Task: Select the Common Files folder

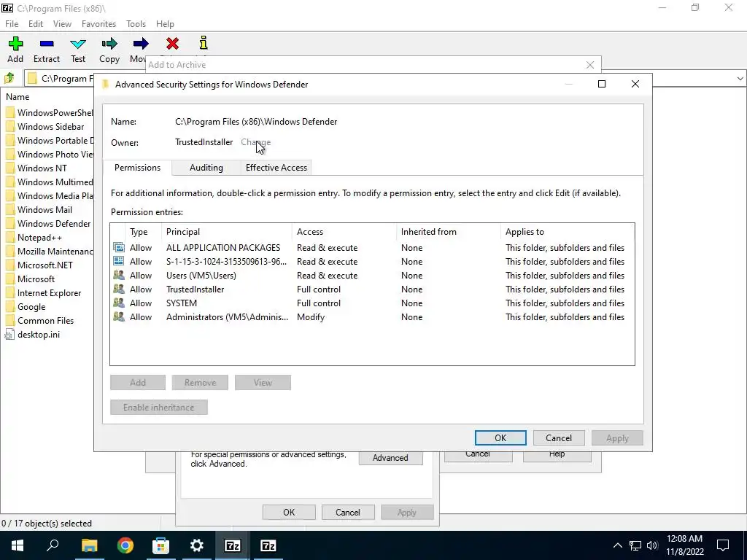Action: (45, 321)
